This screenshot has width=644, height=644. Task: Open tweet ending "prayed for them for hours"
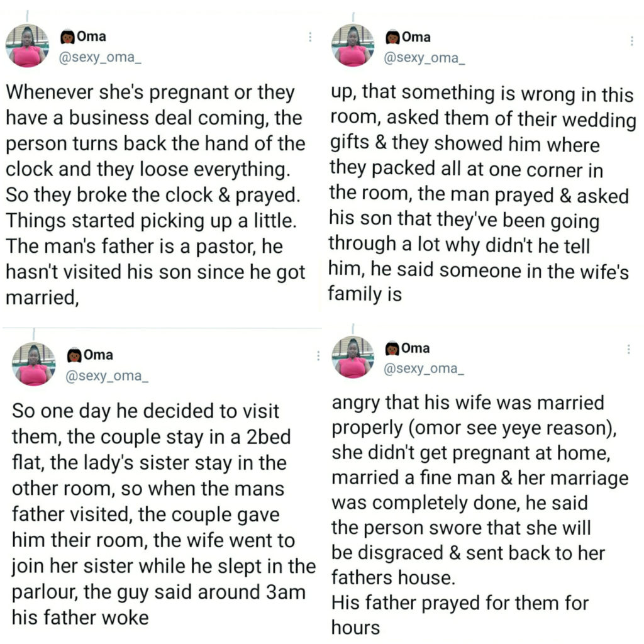point(478,514)
